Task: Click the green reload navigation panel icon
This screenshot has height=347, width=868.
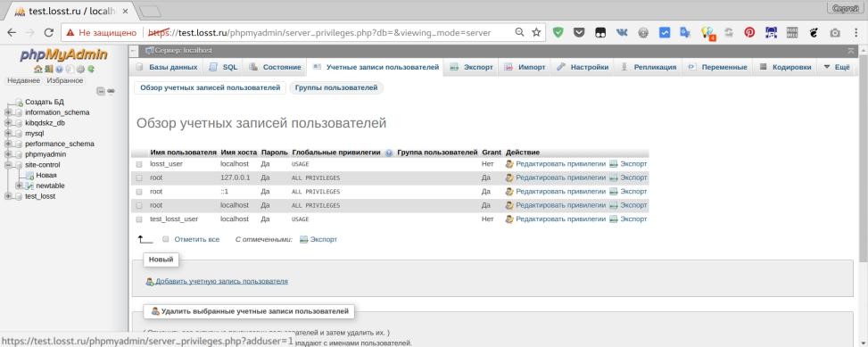Action: click(x=91, y=70)
